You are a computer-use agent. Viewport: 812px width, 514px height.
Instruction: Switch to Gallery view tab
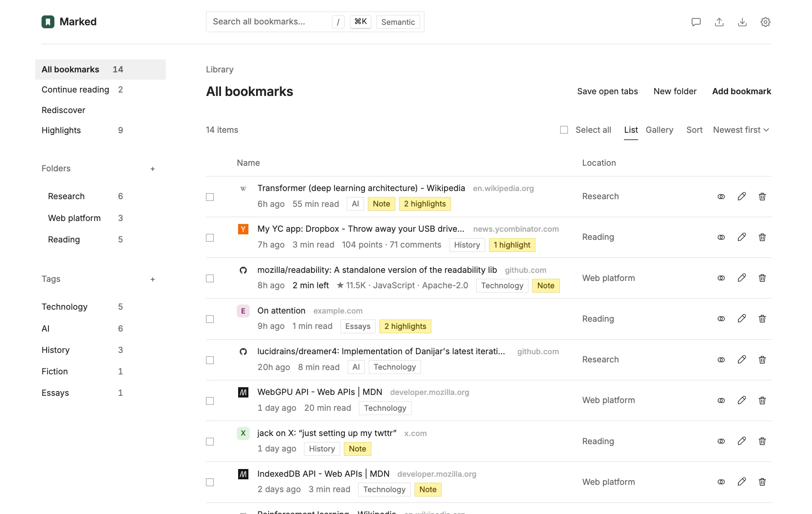660,130
